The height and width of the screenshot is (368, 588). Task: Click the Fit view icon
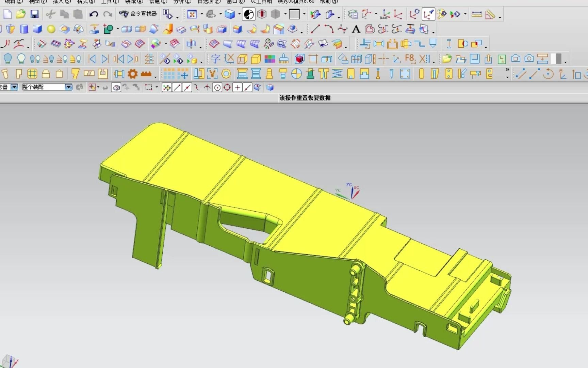[192, 14]
